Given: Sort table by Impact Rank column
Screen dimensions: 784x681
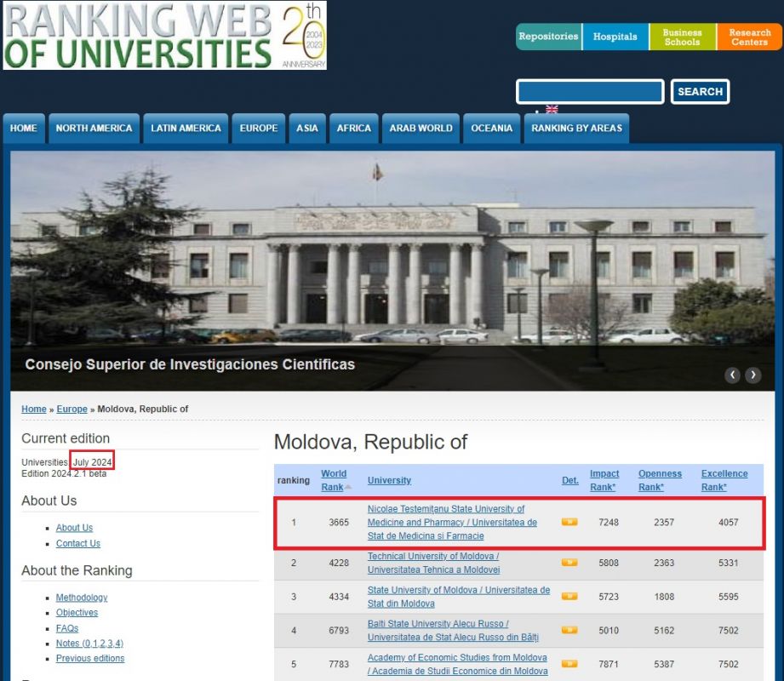Looking at the screenshot, I should click(x=604, y=480).
